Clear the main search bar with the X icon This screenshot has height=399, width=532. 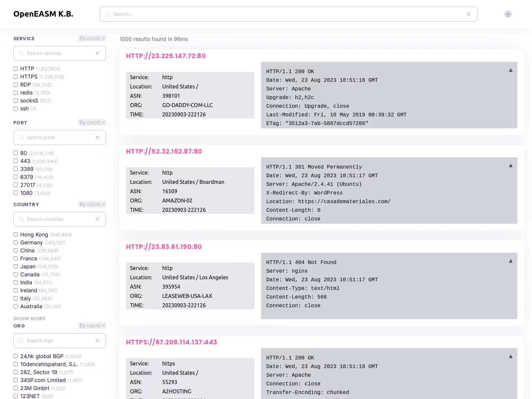[x=469, y=14]
